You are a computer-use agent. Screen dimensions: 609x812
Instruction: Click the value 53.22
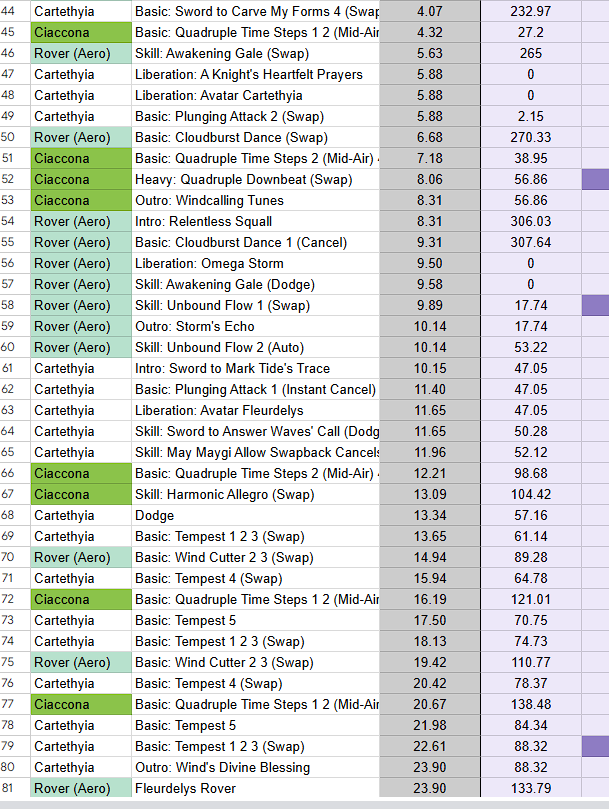coord(531,347)
